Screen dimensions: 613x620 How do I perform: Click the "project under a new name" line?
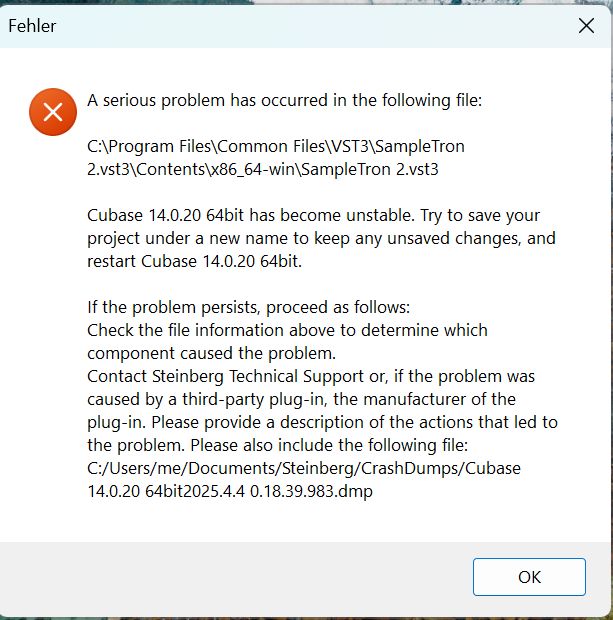pos(321,238)
